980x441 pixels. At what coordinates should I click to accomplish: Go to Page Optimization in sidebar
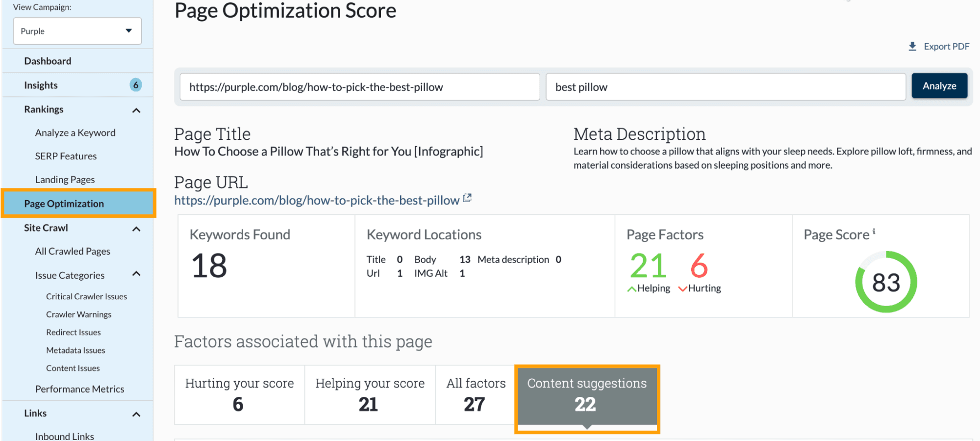click(x=64, y=204)
